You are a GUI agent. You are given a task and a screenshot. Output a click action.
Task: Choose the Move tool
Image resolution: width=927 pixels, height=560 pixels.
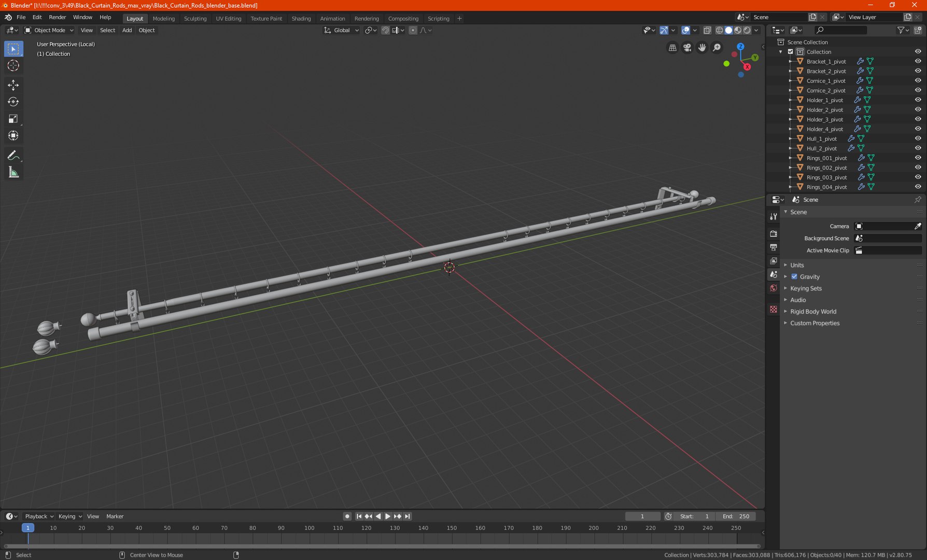click(x=13, y=85)
